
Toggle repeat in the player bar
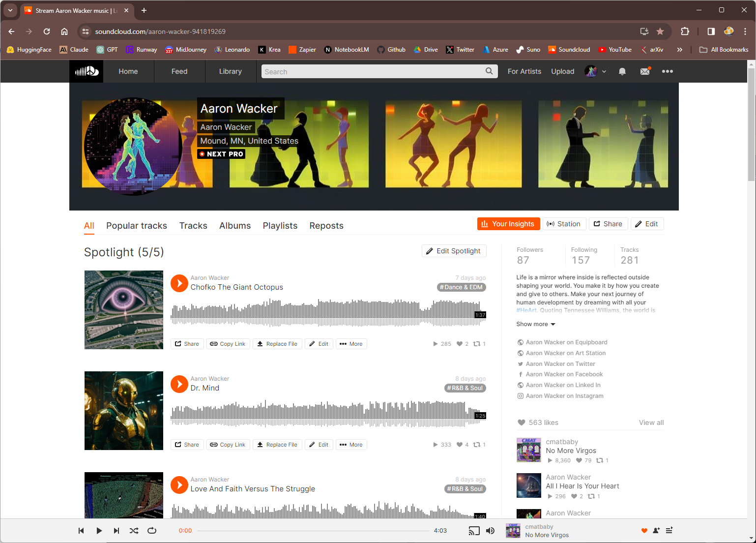(152, 531)
